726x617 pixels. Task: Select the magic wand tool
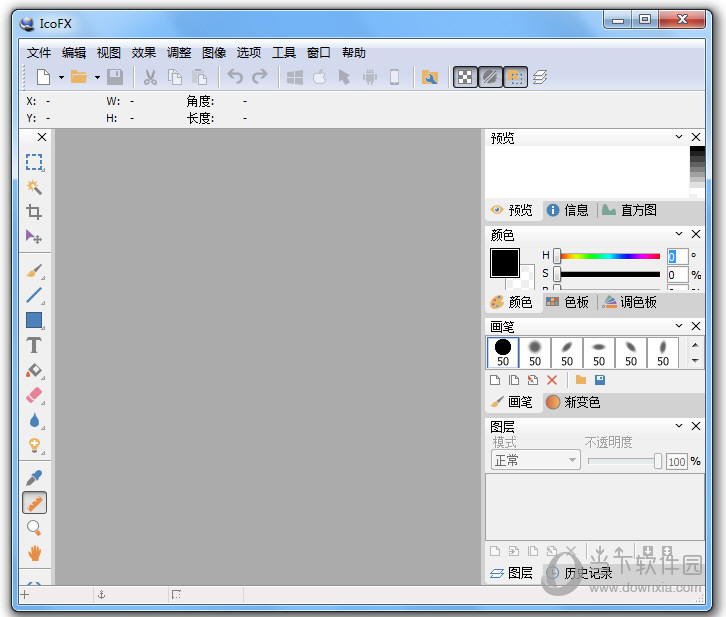click(x=34, y=187)
